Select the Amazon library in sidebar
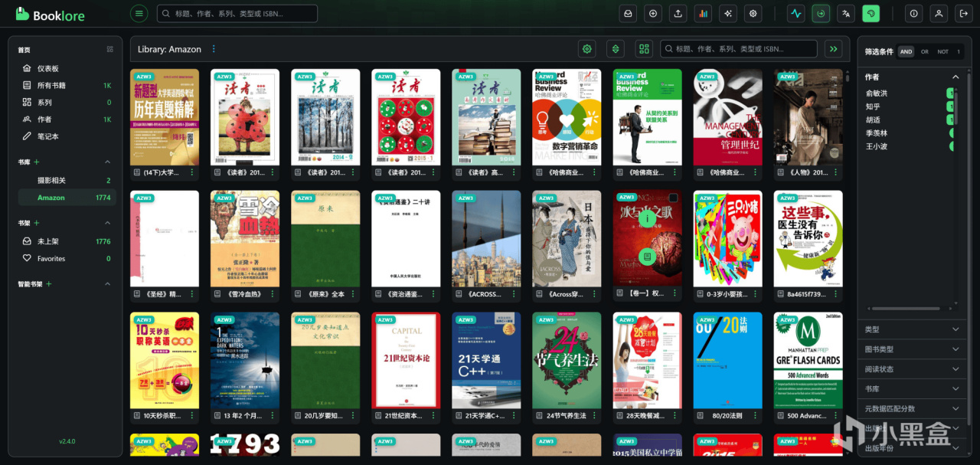 coord(67,198)
